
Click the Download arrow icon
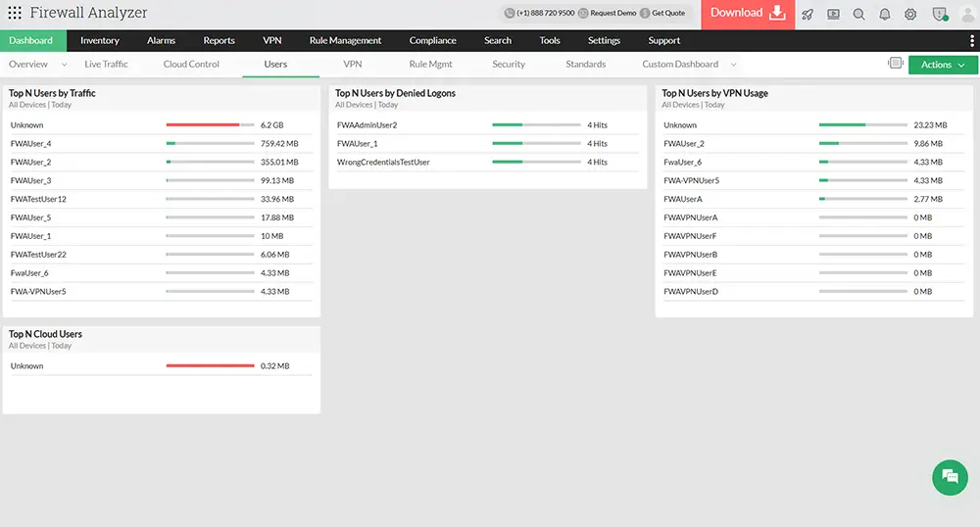pyautogui.click(x=777, y=13)
